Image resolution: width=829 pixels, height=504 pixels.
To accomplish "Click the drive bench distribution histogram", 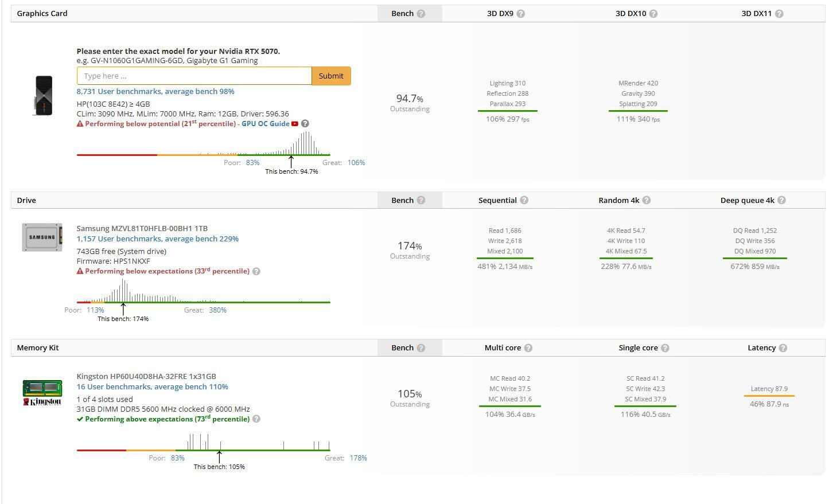I will 204,291.
